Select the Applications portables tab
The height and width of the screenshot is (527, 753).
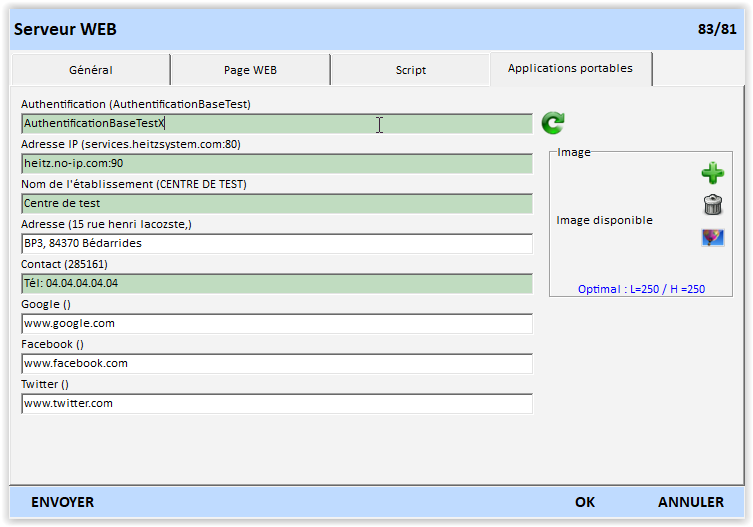click(571, 69)
